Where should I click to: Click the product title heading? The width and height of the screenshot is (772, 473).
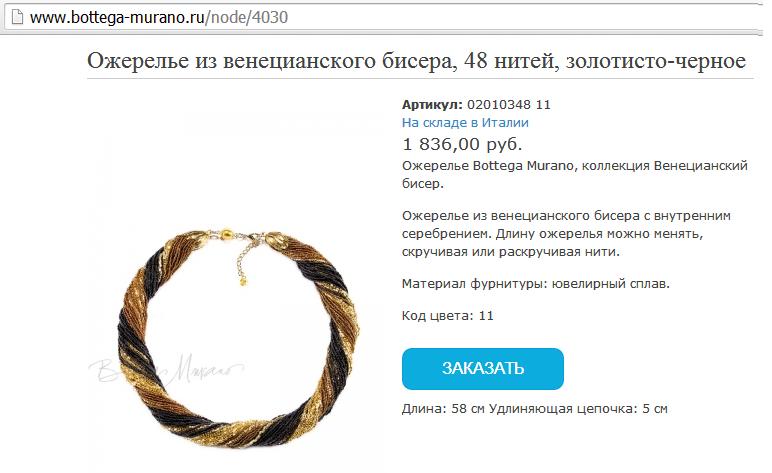coord(417,61)
